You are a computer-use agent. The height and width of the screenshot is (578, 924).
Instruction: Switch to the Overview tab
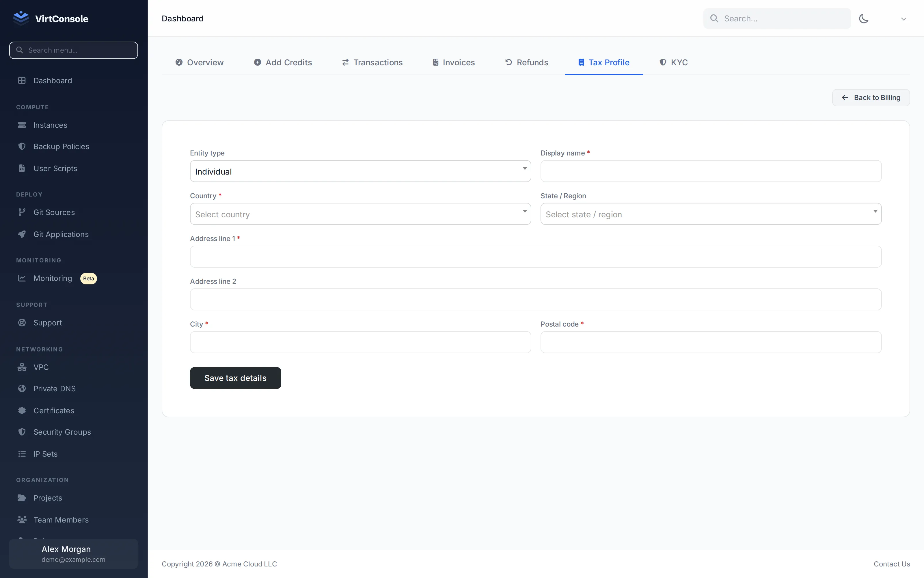coord(199,62)
